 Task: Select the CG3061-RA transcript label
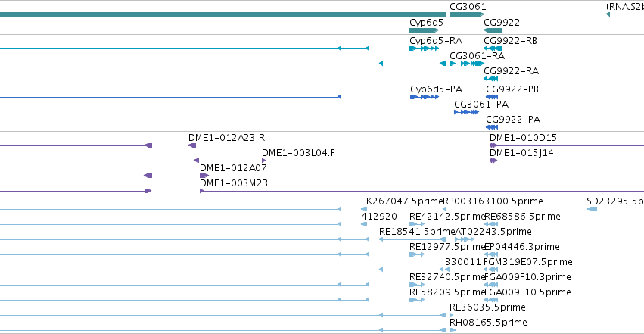point(477,56)
